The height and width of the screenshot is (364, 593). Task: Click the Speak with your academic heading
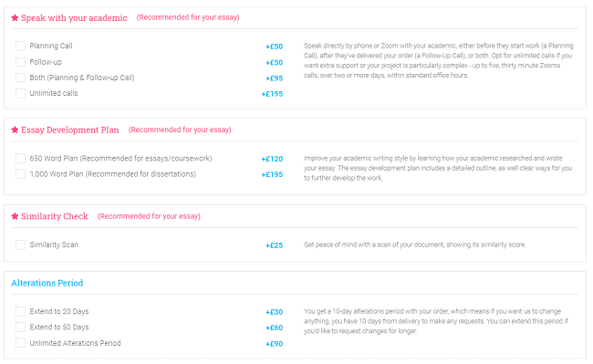click(x=74, y=17)
